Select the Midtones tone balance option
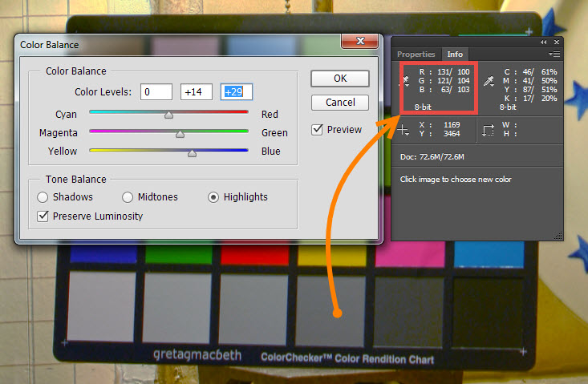 [128, 197]
